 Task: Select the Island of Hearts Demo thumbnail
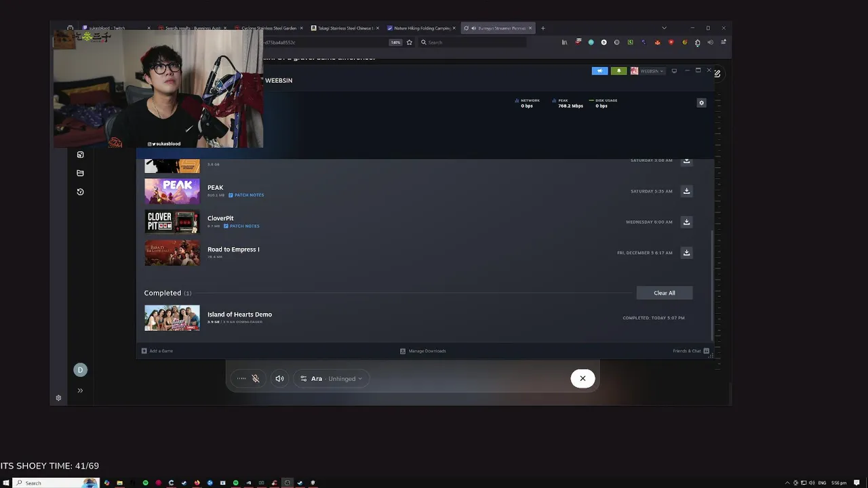pyautogui.click(x=172, y=318)
